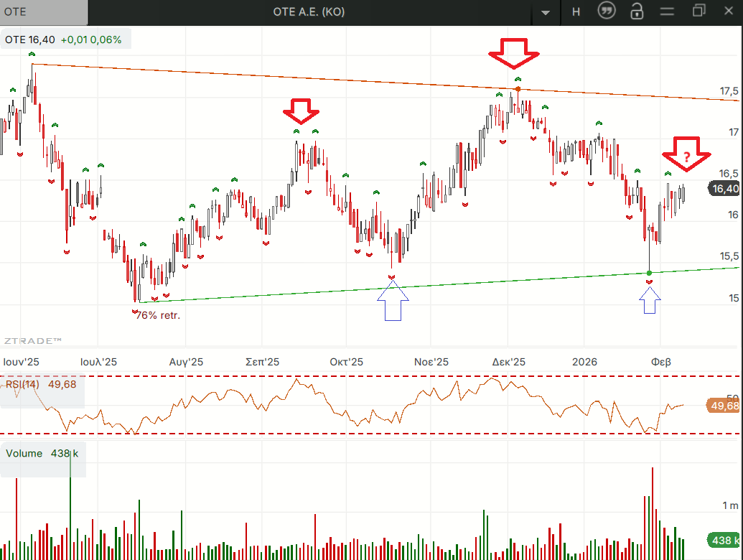Image resolution: width=743 pixels, height=560 pixels.
Task: Click the OTE symbol input field
Action: 43,11
